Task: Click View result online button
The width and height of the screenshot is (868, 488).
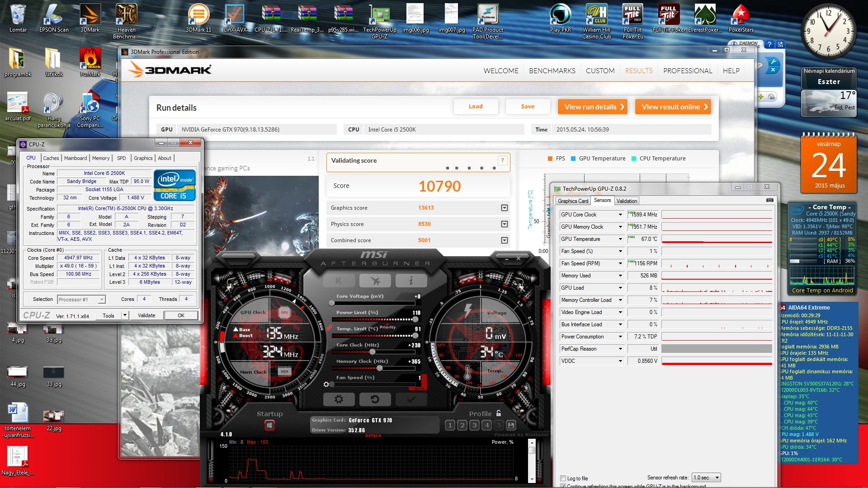Action: pyautogui.click(x=673, y=107)
